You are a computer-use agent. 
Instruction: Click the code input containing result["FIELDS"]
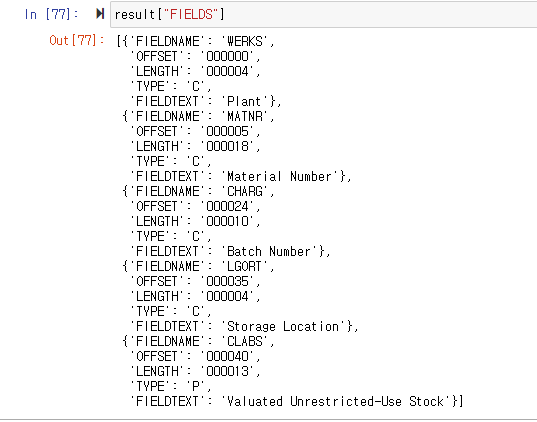click(x=323, y=14)
